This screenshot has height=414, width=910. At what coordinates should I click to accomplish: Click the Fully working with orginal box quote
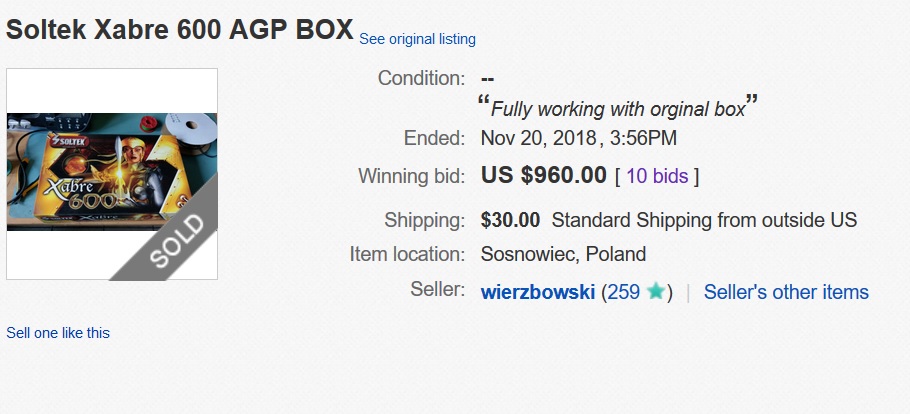(618, 109)
